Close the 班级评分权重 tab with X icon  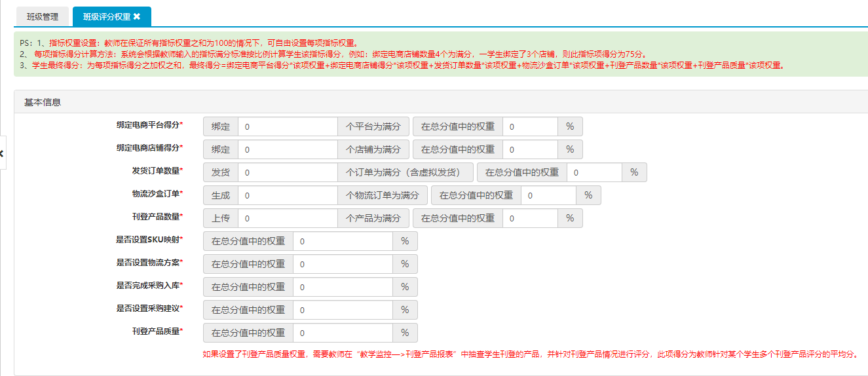point(137,16)
